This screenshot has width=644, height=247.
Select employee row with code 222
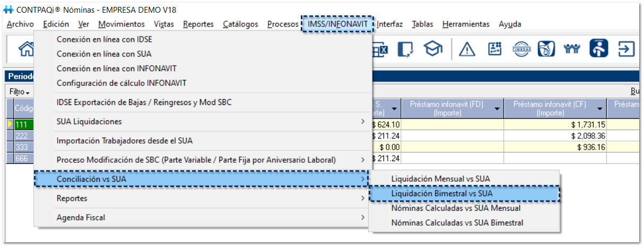pyautogui.click(x=23, y=135)
